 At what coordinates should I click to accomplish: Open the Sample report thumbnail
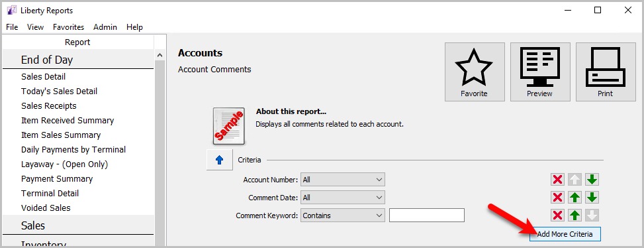[x=229, y=126]
